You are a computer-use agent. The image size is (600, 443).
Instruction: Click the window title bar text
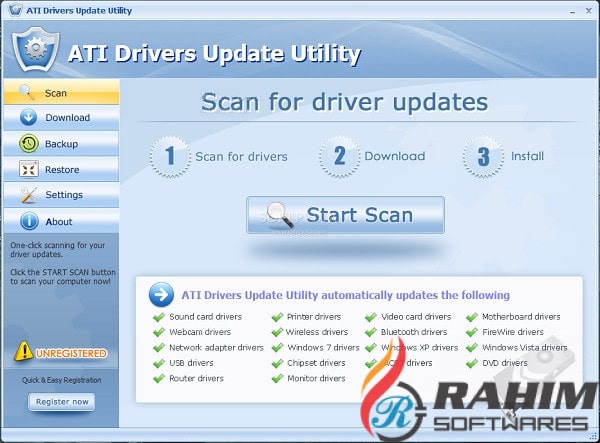point(79,10)
